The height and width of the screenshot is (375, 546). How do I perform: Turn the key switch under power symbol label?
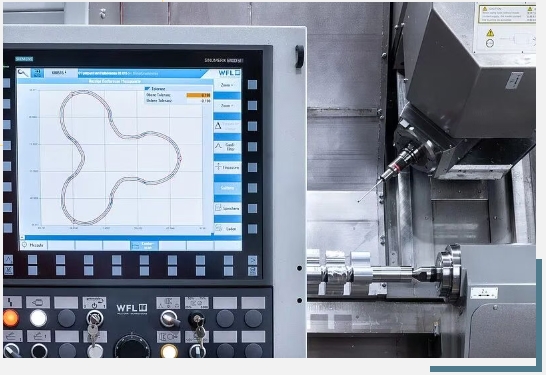94,319
